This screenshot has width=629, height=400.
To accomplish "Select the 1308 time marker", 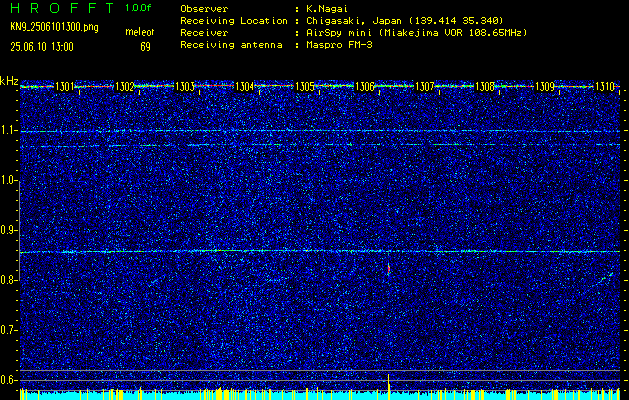I will (x=485, y=86).
